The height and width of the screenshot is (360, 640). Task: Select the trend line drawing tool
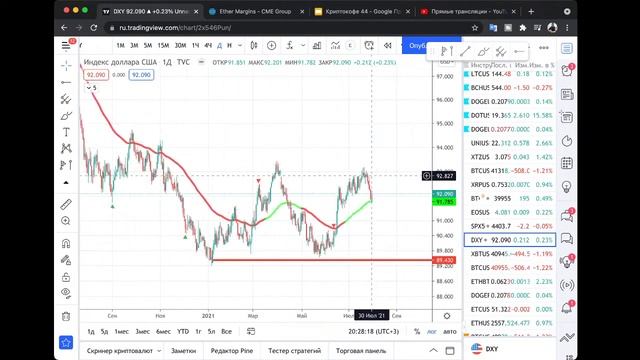tap(66, 82)
